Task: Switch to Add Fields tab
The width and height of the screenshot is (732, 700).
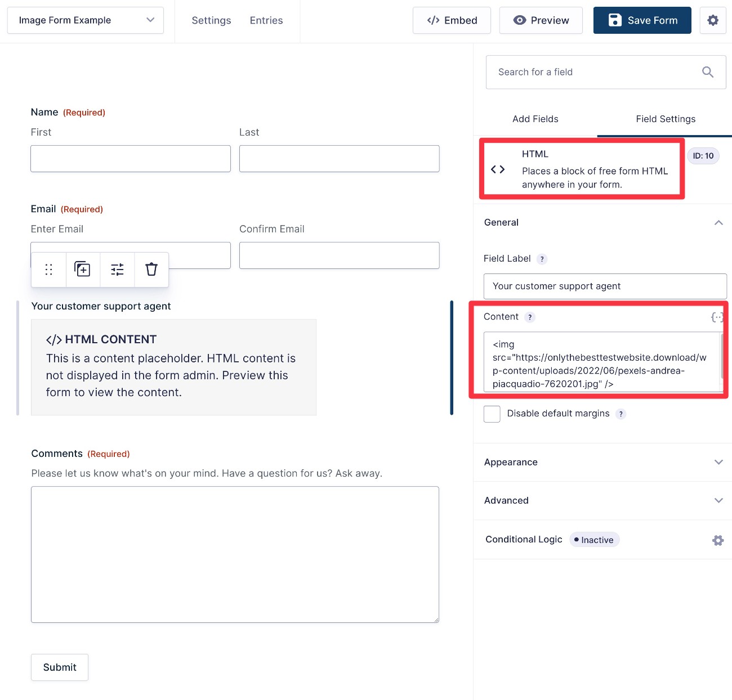Action: [535, 119]
